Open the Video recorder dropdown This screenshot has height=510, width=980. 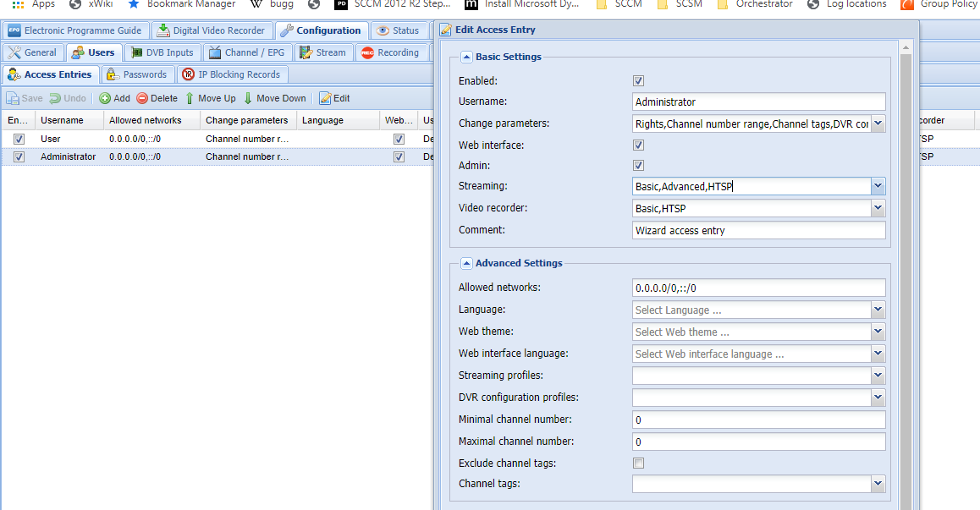(x=878, y=208)
